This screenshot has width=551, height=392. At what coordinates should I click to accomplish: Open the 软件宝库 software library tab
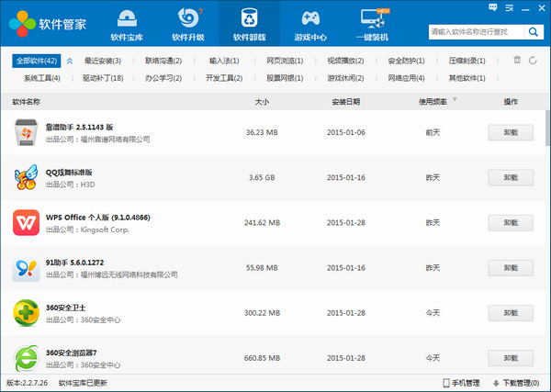pyautogui.click(x=127, y=25)
